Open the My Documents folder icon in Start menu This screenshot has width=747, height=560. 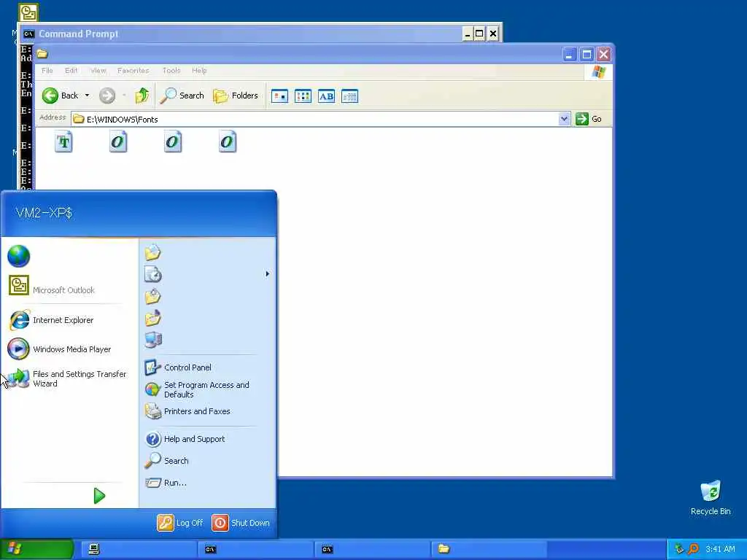(x=153, y=253)
